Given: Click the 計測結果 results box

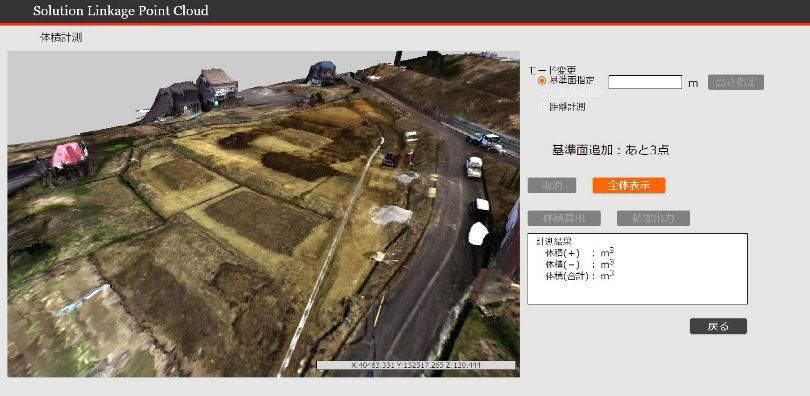Looking at the screenshot, I should [x=637, y=269].
